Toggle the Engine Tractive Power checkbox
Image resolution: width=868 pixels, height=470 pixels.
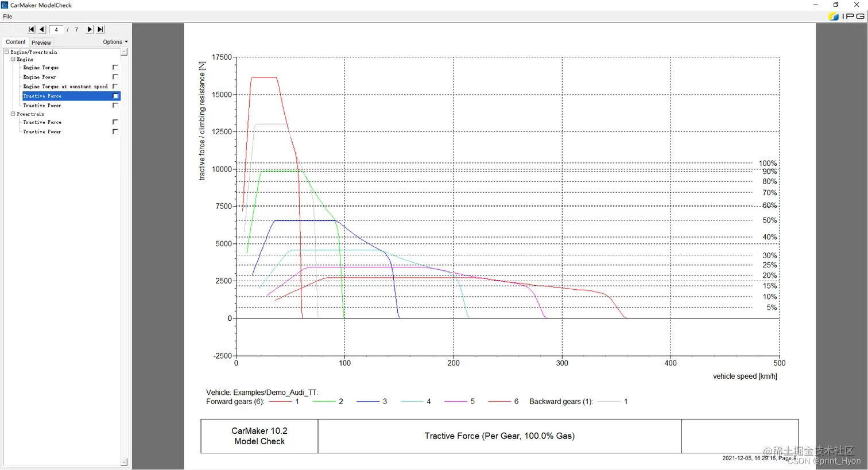click(x=115, y=105)
